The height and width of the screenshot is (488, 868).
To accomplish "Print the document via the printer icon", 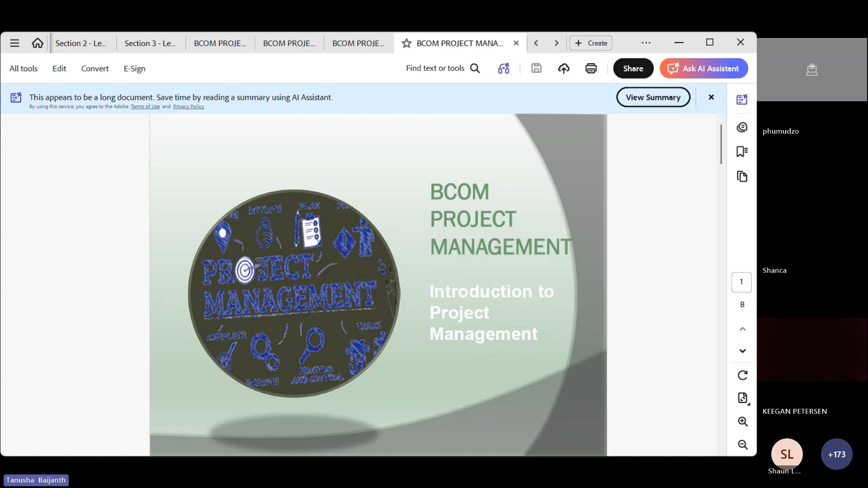I will click(x=591, y=68).
